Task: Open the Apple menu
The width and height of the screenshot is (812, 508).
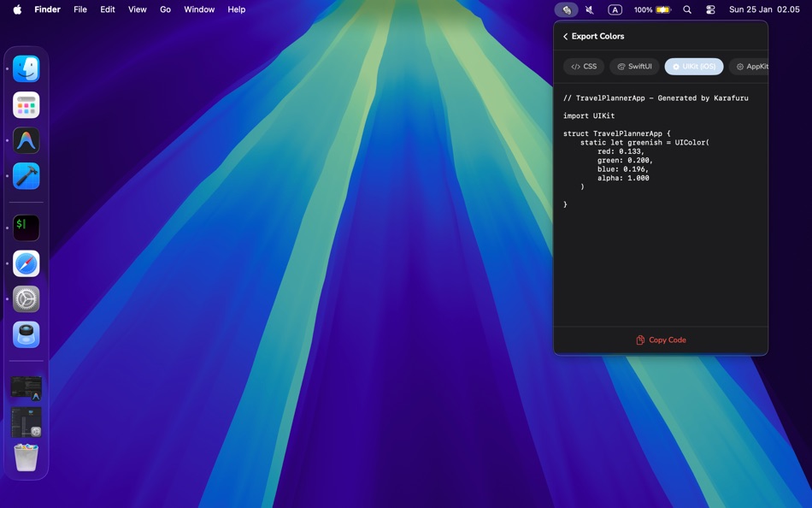Action: click(x=17, y=9)
